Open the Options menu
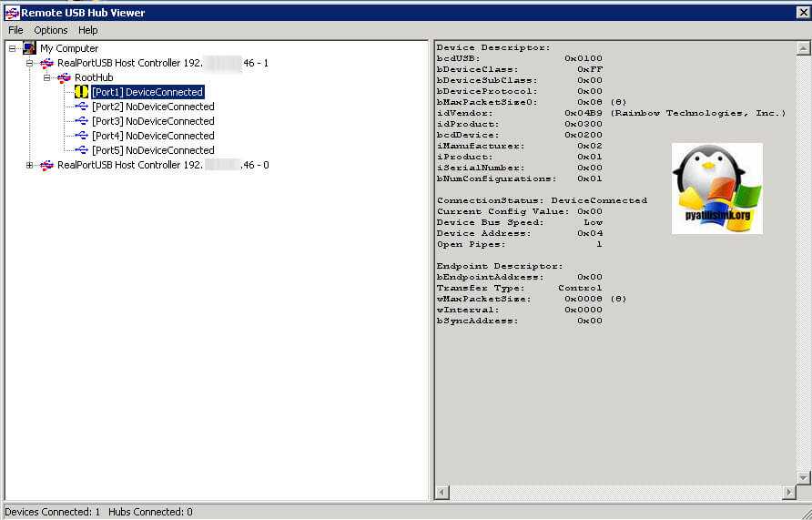Image resolution: width=812 pixels, height=520 pixels. click(x=51, y=30)
